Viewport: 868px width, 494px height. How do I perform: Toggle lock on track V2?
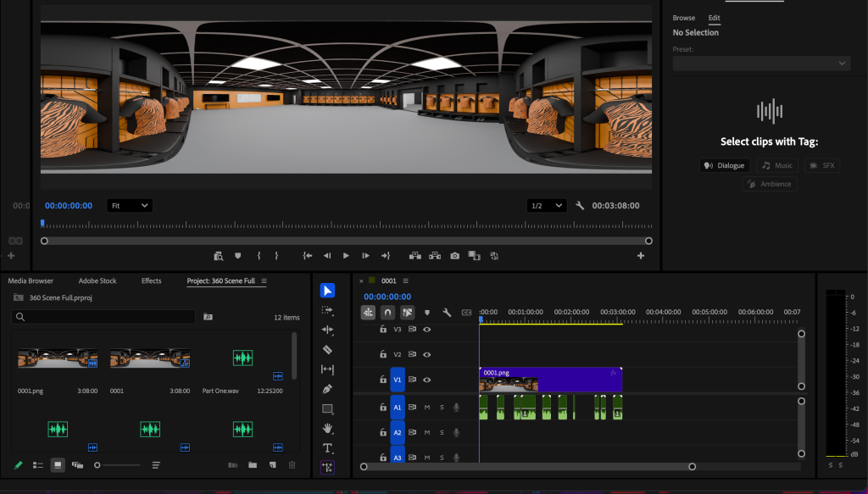tap(383, 354)
